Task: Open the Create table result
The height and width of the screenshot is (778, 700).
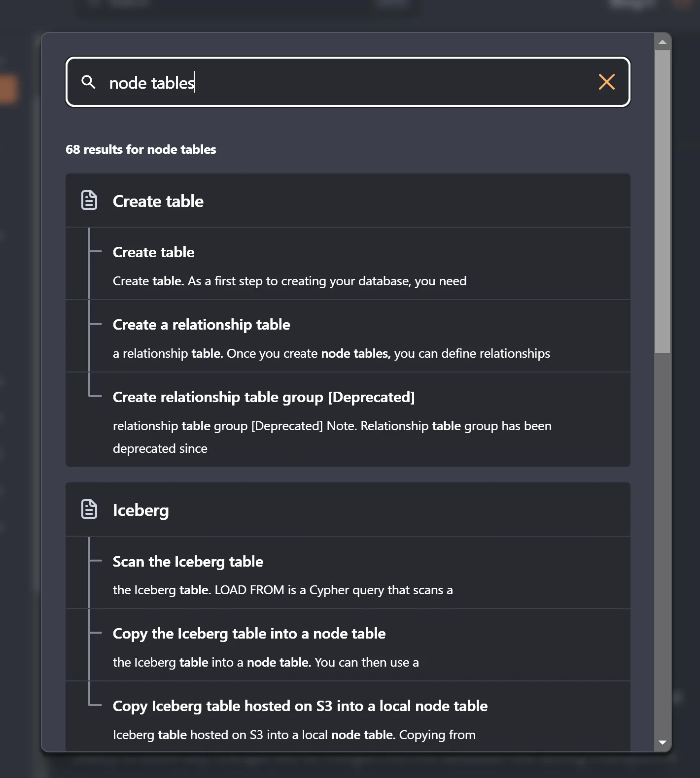Action: coord(153,252)
